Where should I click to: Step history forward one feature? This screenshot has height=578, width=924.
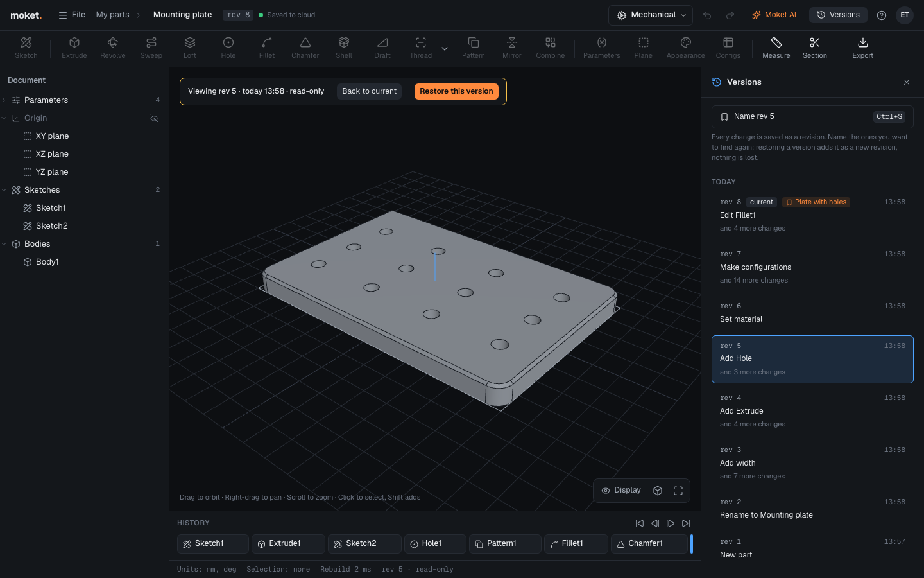[671, 523]
